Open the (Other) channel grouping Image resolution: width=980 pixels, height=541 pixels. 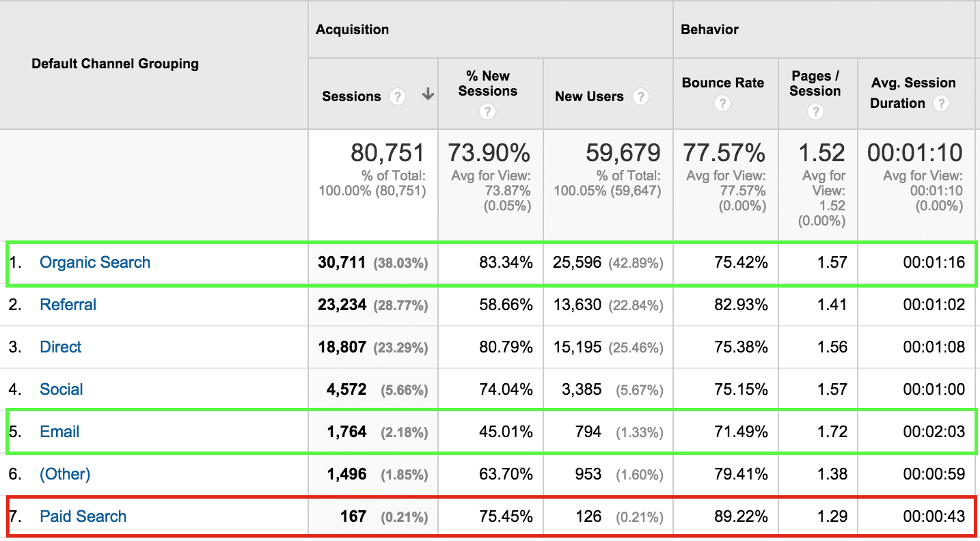pyautogui.click(x=64, y=474)
